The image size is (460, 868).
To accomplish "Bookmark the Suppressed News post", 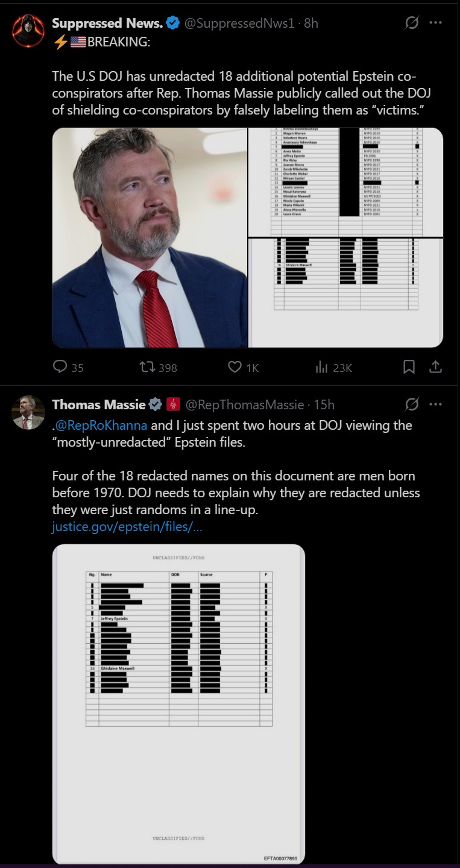I will (x=409, y=366).
